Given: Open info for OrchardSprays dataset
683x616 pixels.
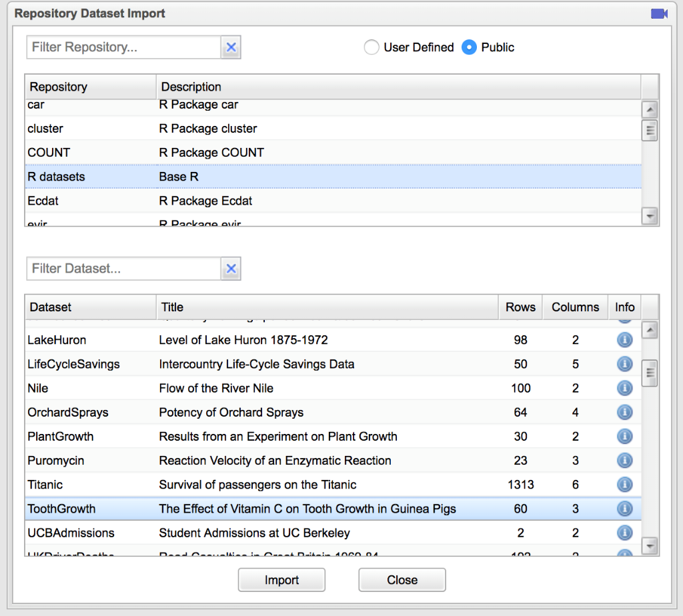Looking at the screenshot, I should (x=624, y=412).
